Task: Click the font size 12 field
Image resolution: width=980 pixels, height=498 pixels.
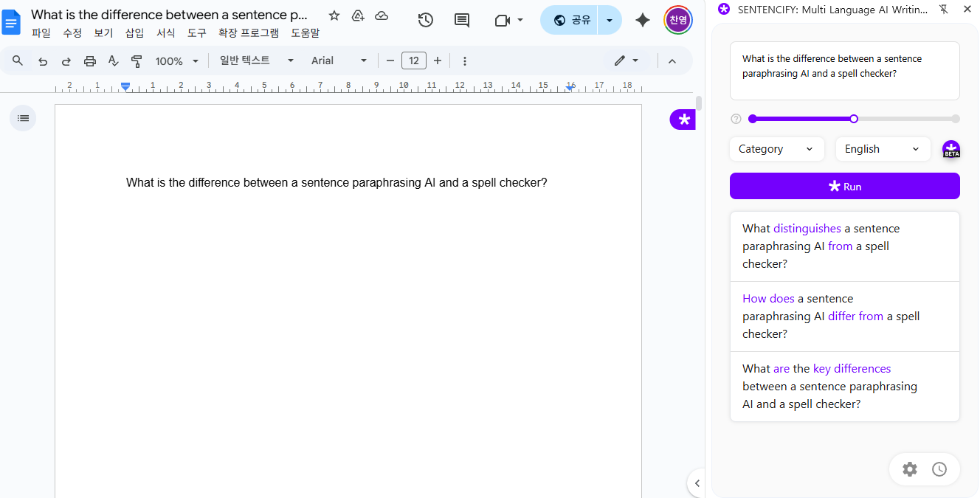Action: pyautogui.click(x=414, y=60)
